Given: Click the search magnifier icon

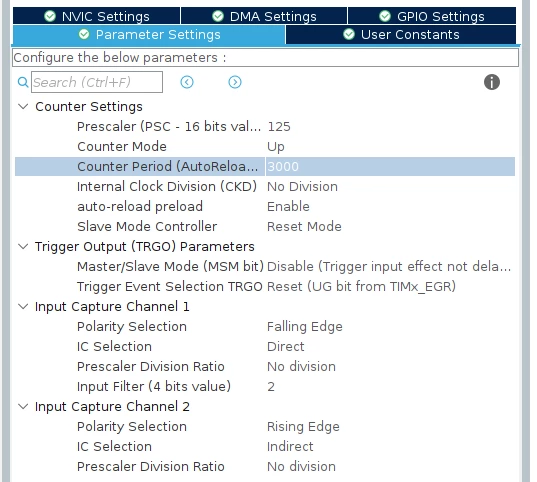Looking at the screenshot, I should tap(23, 82).
